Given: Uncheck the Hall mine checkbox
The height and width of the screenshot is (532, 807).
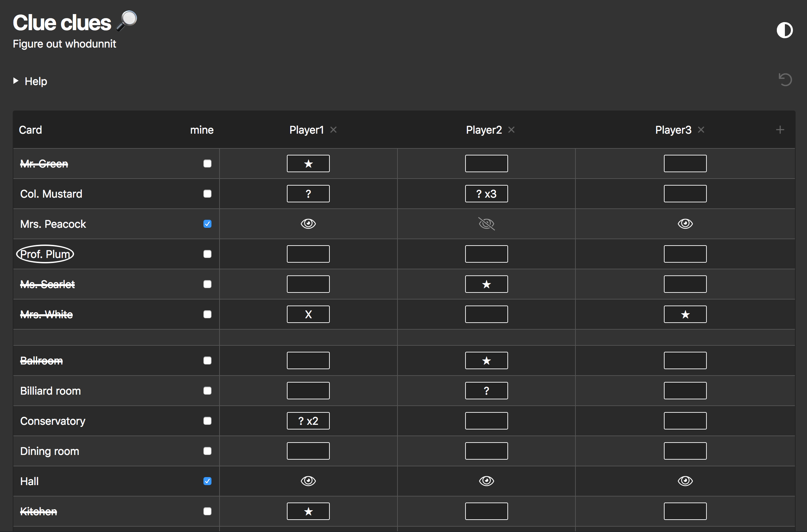Looking at the screenshot, I should [x=207, y=481].
